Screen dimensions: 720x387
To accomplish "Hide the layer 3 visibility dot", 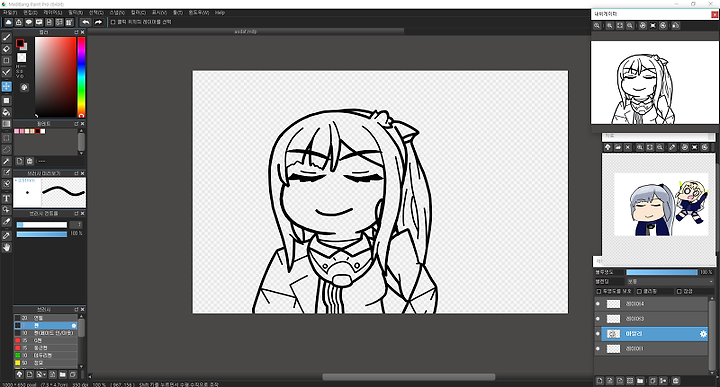I will (597, 319).
